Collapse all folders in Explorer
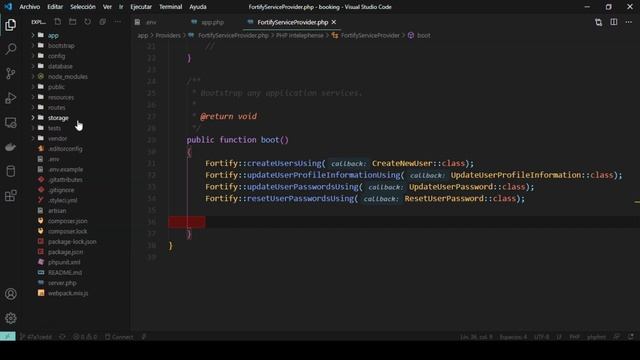This screenshot has height=360, width=640. [102, 22]
